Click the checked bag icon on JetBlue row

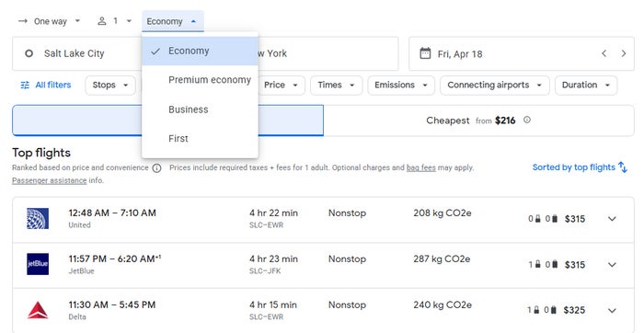click(x=555, y=264)
